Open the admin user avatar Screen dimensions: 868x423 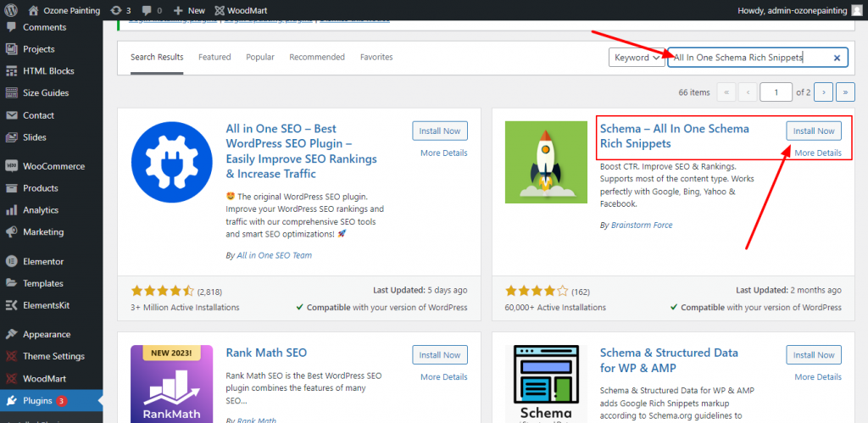[856, 10]
